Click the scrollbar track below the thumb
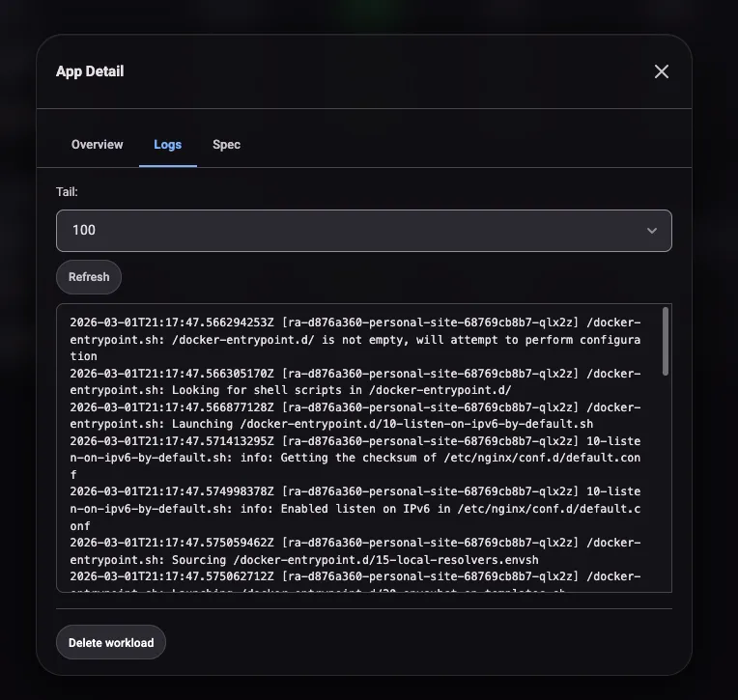Screen dimensions: 738x700 point(665,483)
